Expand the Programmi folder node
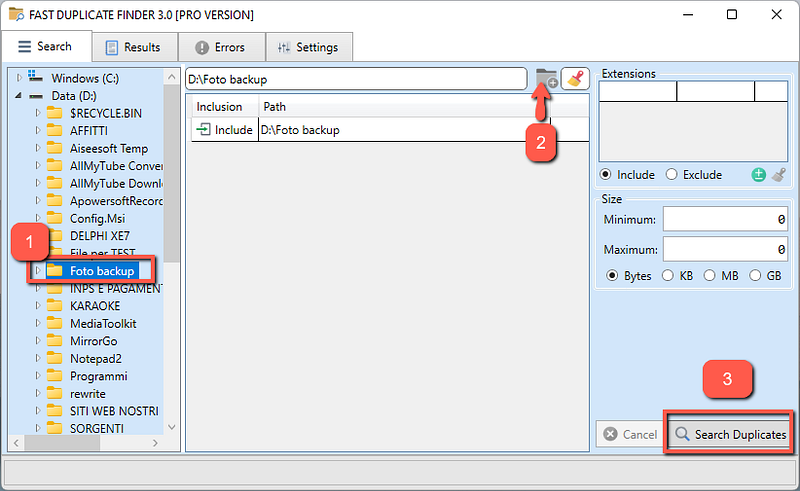Viewport: 800px width, 491px height. [38, 376]
